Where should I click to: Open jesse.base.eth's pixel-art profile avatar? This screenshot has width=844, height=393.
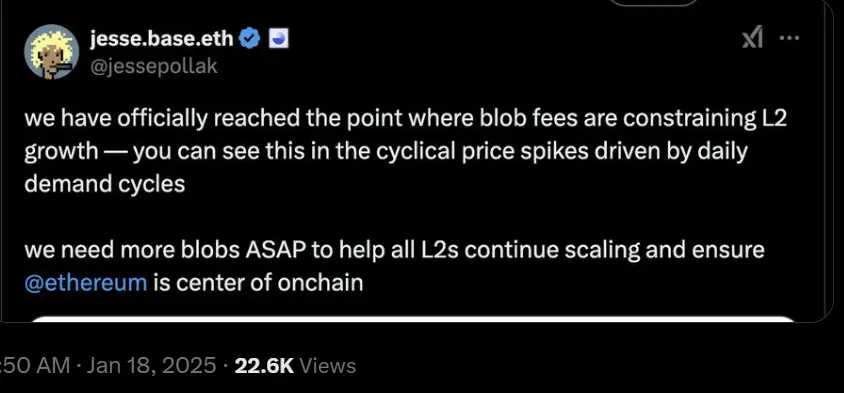tap(52, 52)
